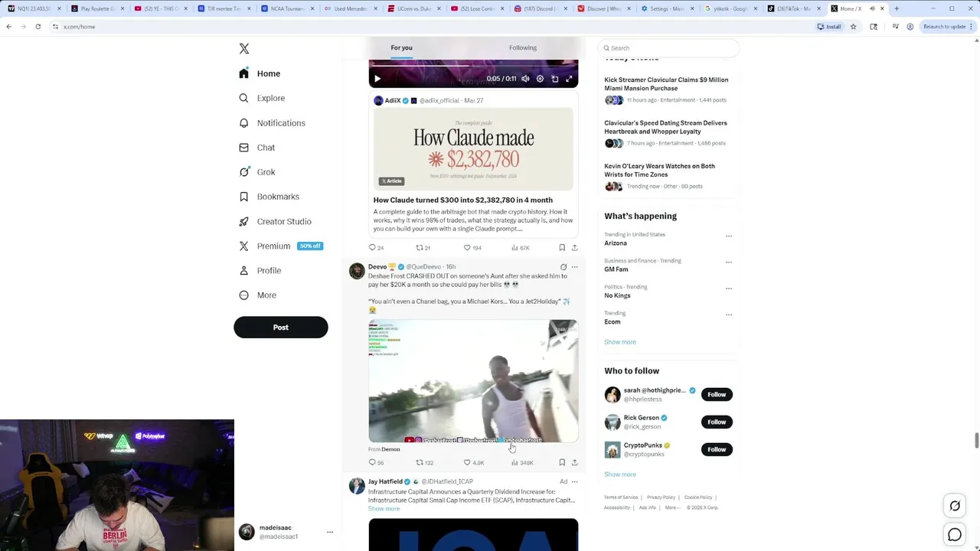Open options for Arizona trend
Viewport: 980px width, 551px height.
pyautogui.click(x=728, y=236)
